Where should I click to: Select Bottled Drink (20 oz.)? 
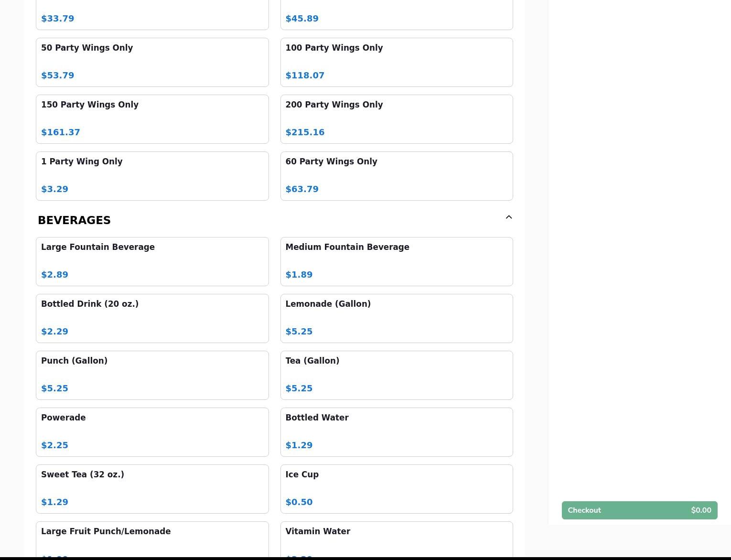tap(152, 318)
